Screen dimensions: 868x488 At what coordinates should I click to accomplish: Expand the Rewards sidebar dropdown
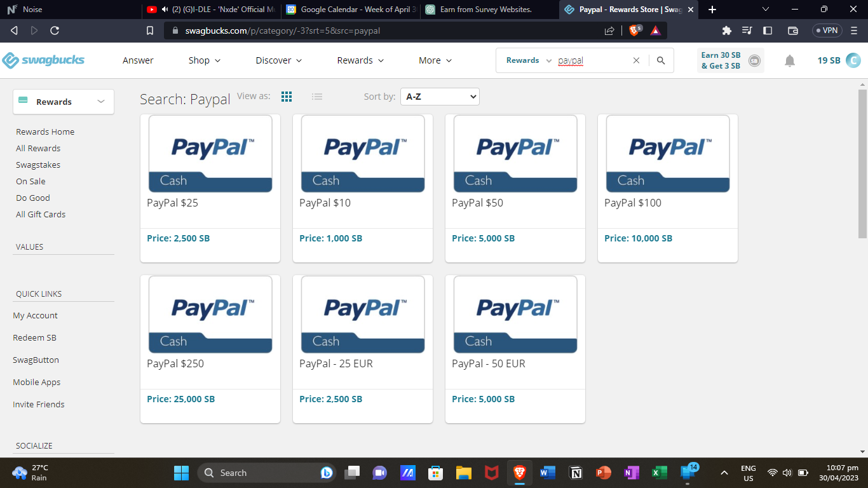pos(64,102)
